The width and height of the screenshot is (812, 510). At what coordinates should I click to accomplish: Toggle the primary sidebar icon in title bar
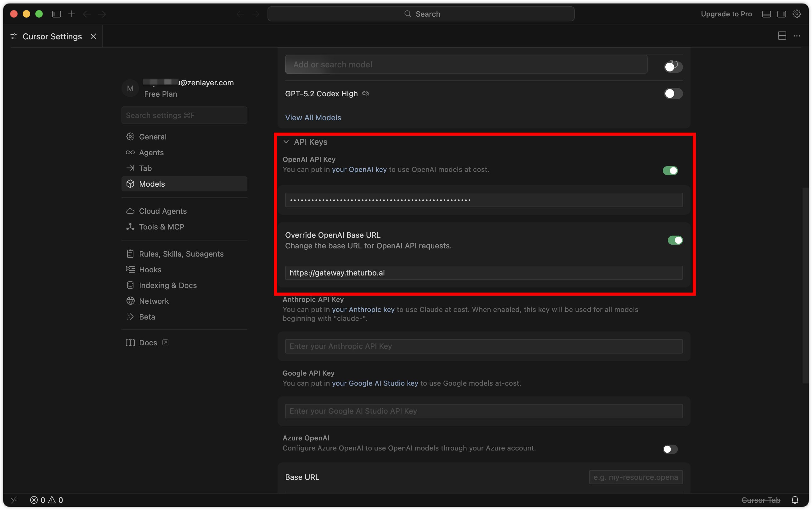click(56, 14)
